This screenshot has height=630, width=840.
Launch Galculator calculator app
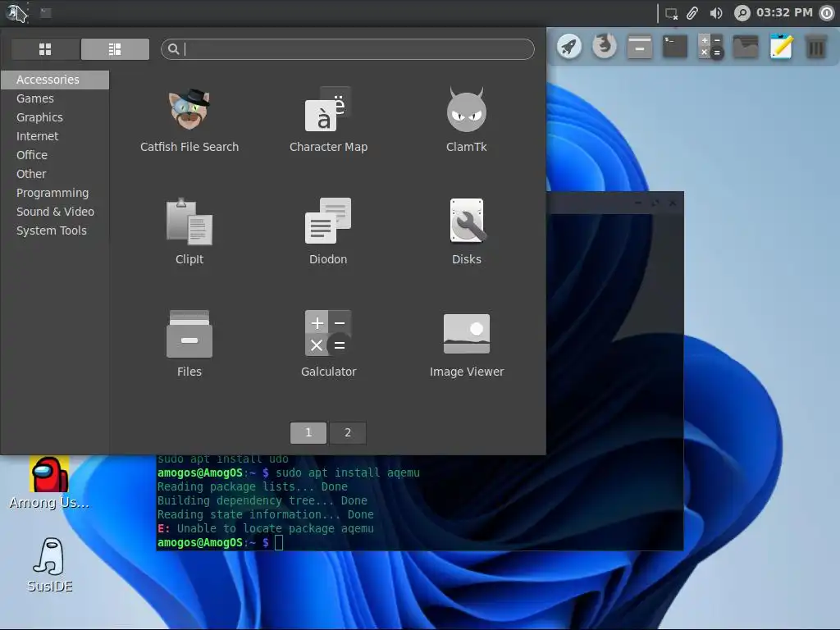[328, 344]
